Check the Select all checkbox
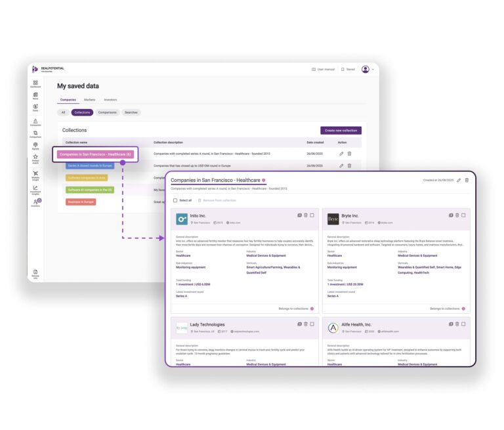 point(175,200)
